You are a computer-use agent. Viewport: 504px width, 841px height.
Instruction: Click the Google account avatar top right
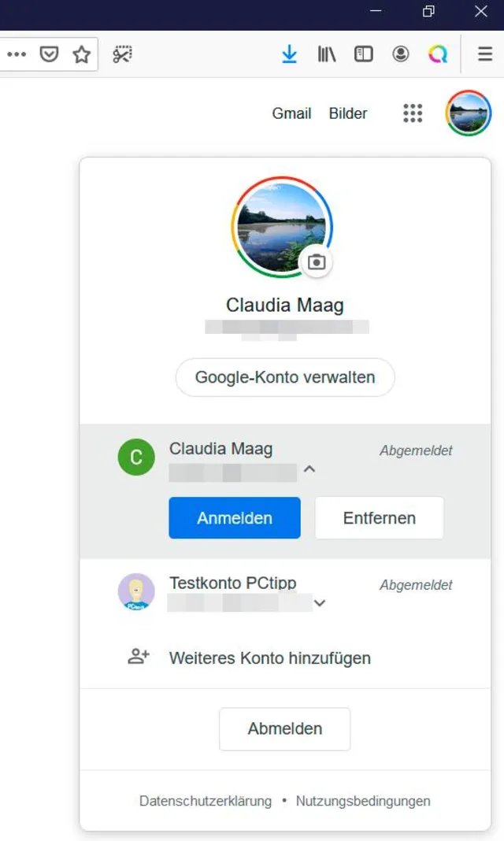tap(468, 113)
